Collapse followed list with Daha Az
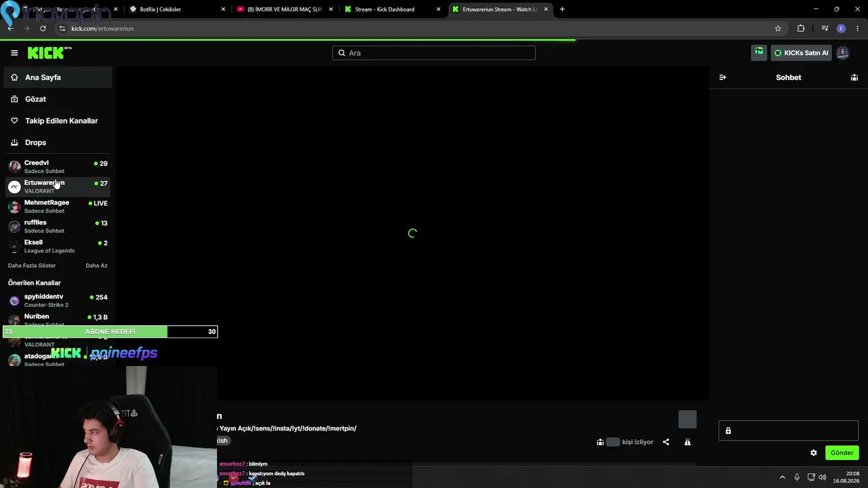 click(x=96, y=266)
